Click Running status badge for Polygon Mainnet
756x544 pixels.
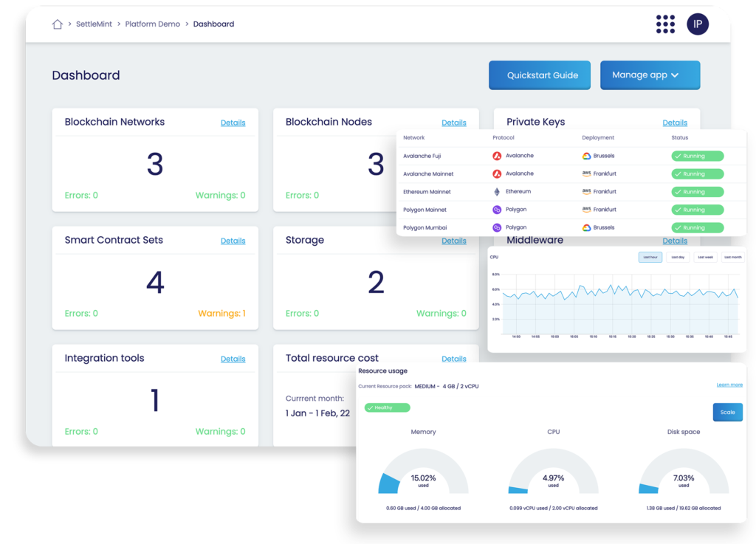click(698, 210)
